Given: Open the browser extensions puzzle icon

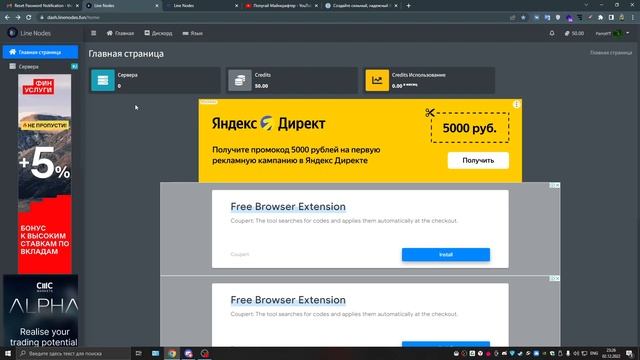Looking at the screenshot, I should coord(600,18).
